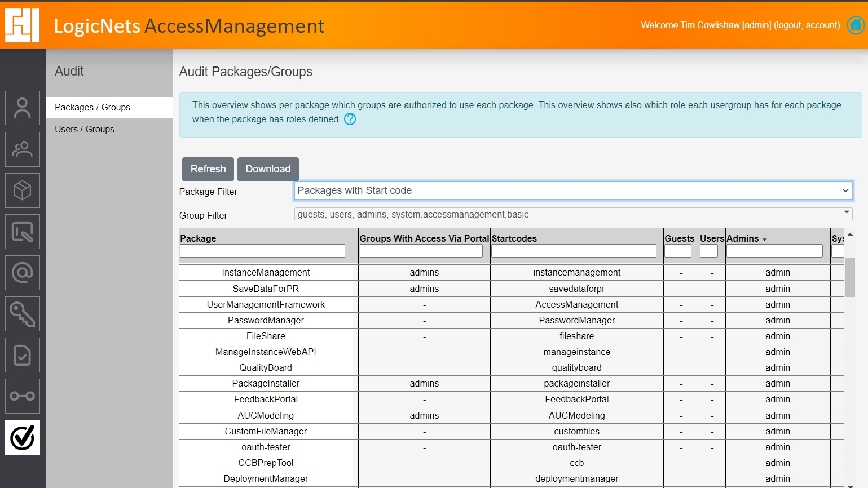Open the Packages box icon in sidebar

[x=23, y=190]
